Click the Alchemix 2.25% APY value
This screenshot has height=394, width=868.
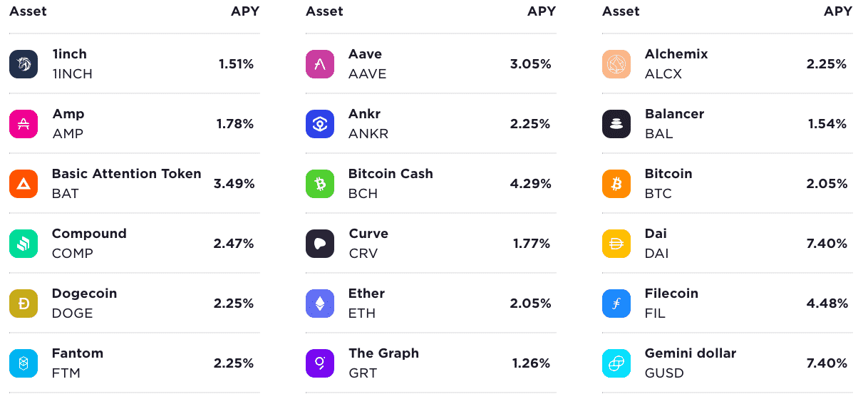point(827,64)
